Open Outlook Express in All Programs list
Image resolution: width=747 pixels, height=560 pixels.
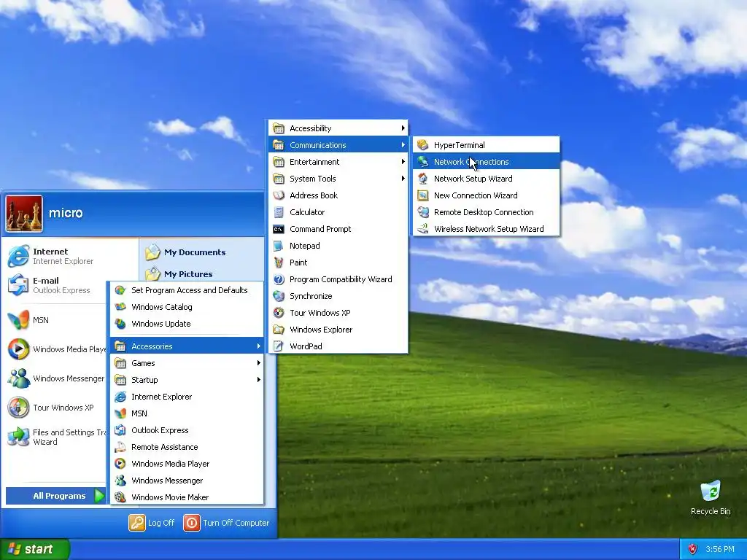click(187, 430)
